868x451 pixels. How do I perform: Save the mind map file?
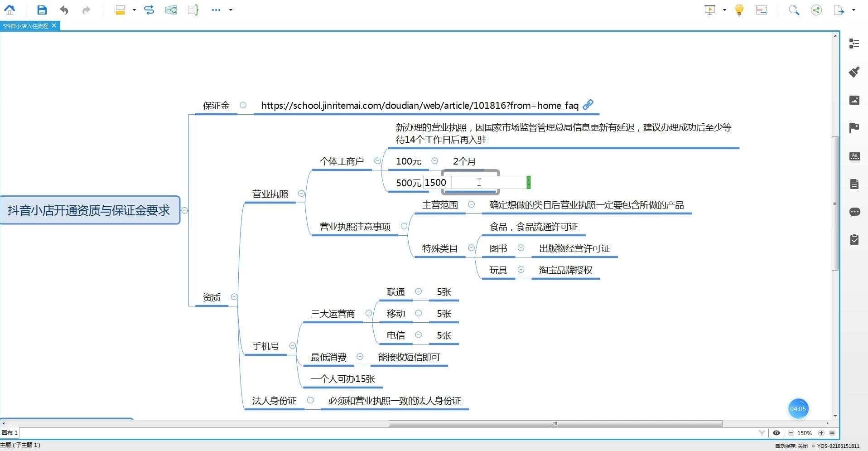42,10
